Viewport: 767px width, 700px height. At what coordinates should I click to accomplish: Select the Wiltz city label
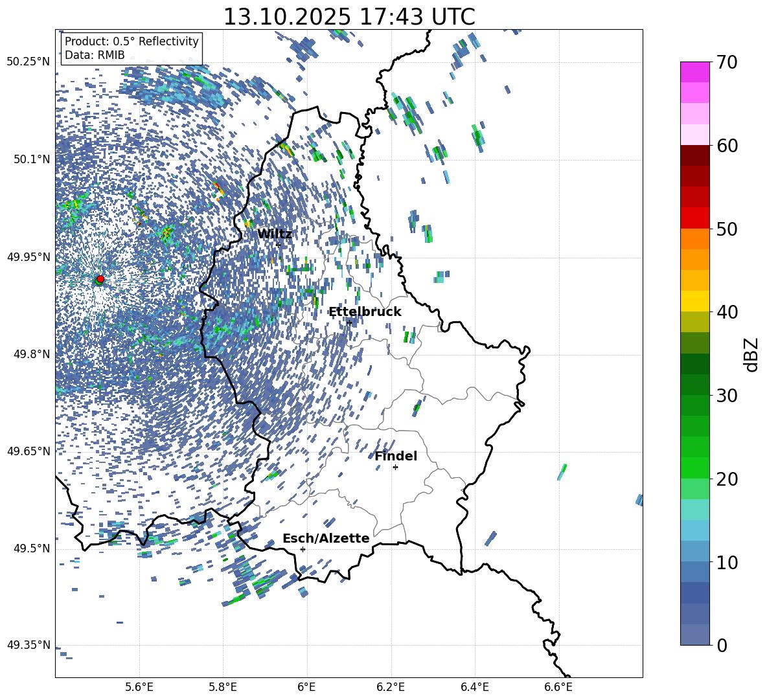click(275, 234)
